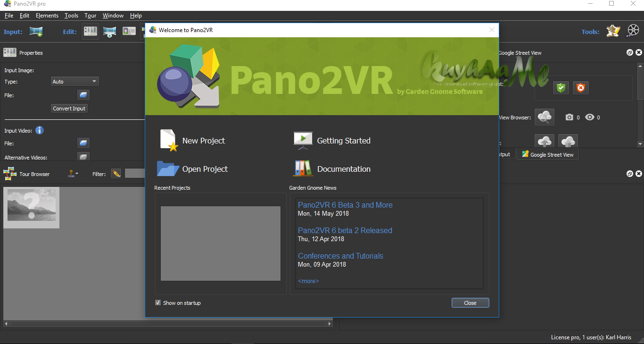Float the lower right panel

(x=630, y=174)
